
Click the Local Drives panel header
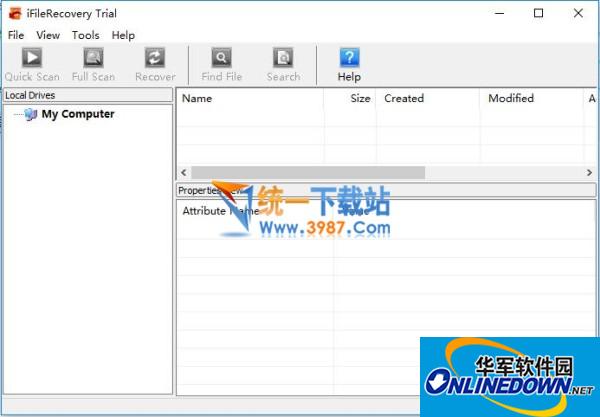tap(88, 95)
